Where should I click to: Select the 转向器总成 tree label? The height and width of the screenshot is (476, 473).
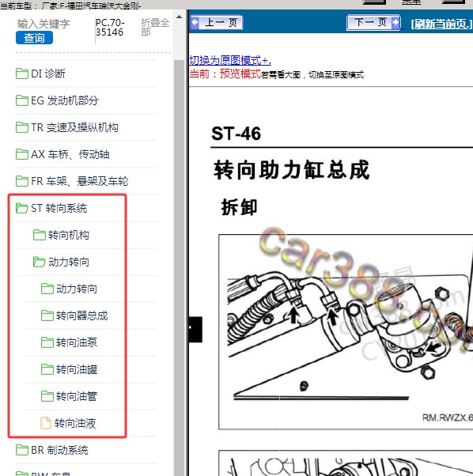click(x=82, y=315)
